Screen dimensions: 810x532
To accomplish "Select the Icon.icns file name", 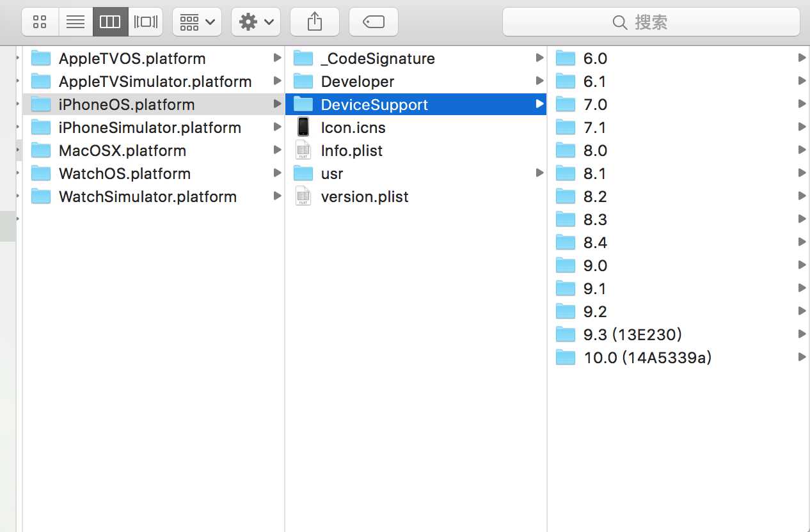I will coord(353,128).
